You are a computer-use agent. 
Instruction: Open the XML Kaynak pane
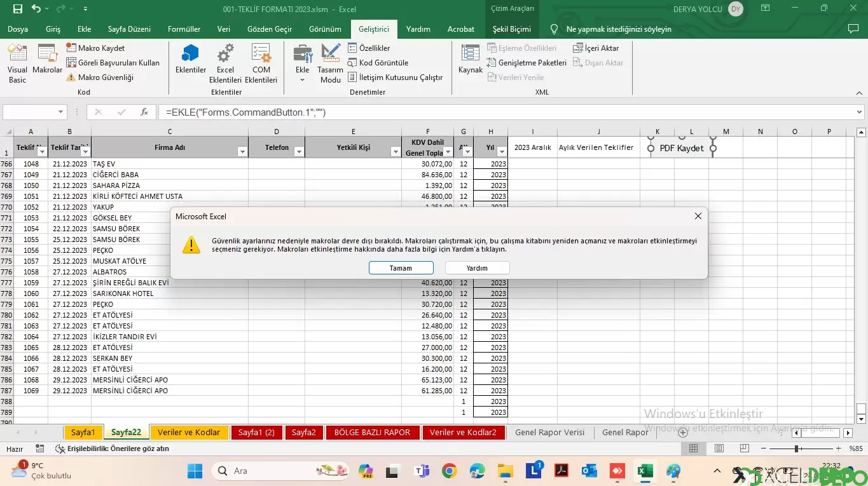point(470,60)
